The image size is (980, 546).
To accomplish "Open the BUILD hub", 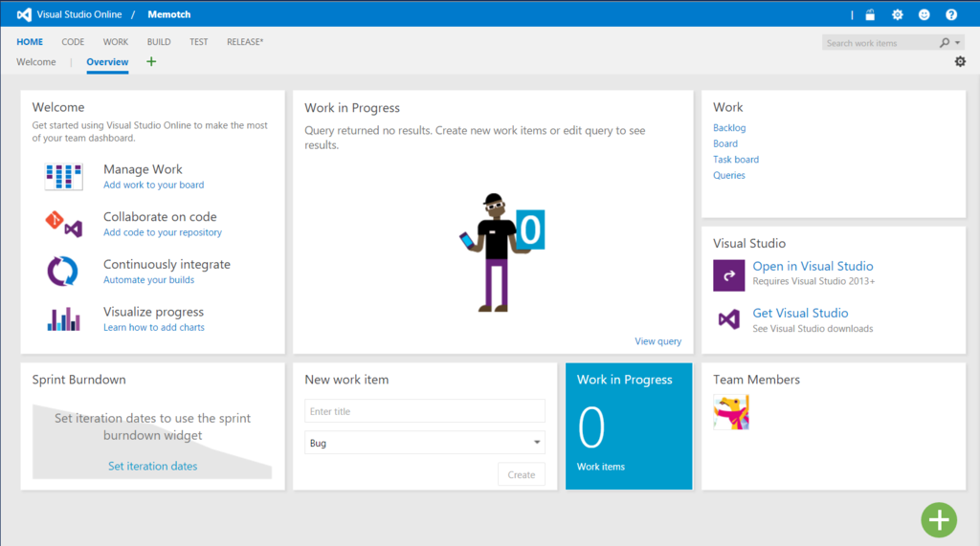I will pos(159,42).
